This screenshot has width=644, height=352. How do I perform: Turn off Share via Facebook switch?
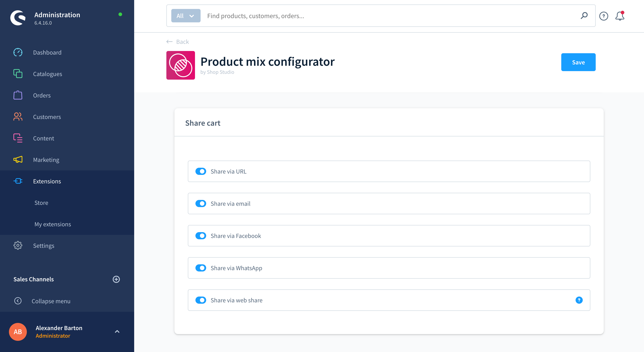pyautogui.click(x=201, y=236)
